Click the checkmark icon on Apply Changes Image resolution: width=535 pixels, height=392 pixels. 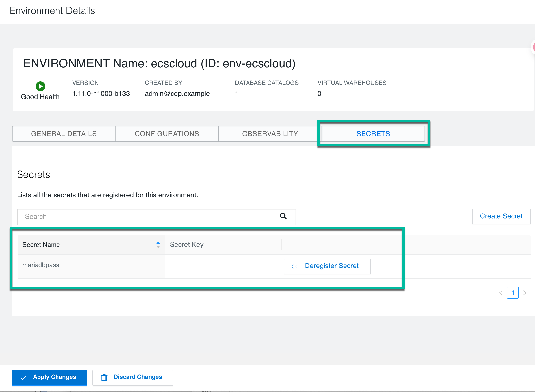[24, 377]
